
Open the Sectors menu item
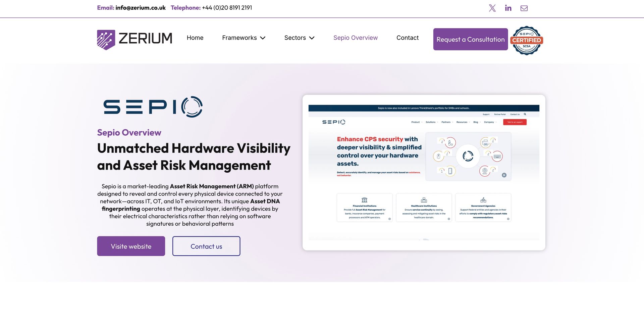coord(295,38)
